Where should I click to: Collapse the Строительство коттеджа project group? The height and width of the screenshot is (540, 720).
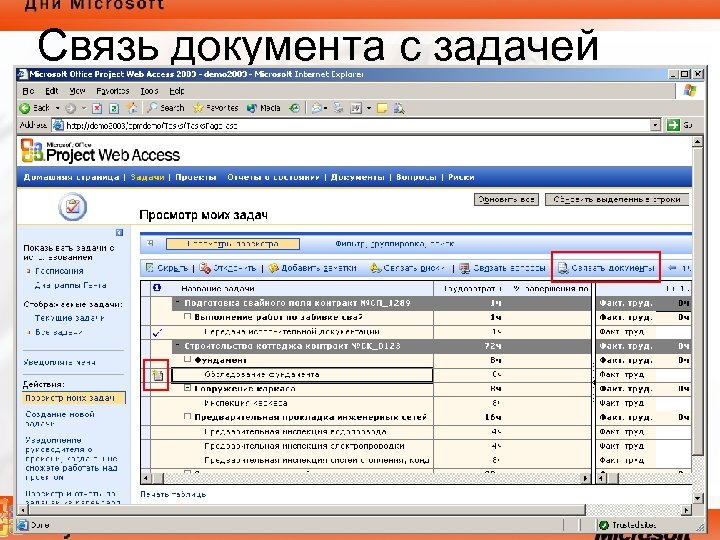177,345
